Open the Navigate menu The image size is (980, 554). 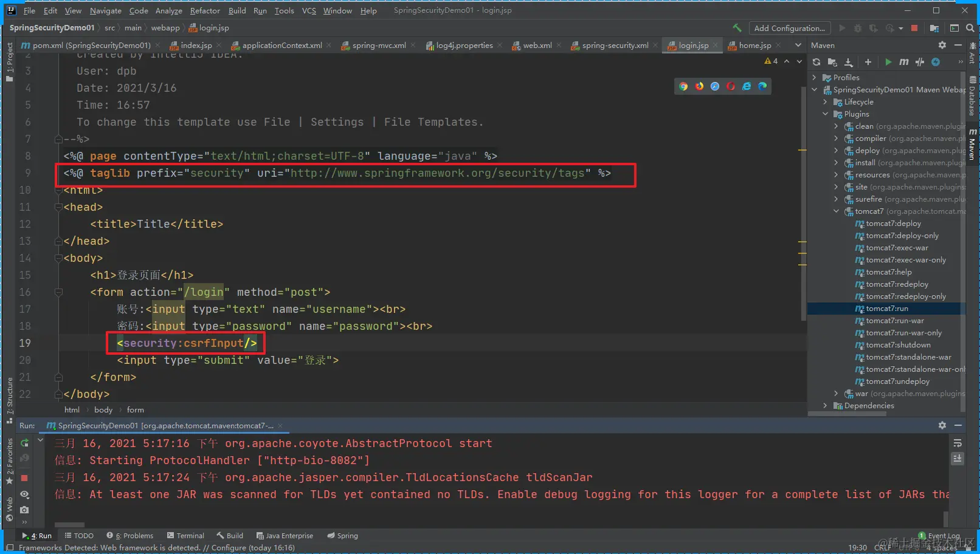click(106, 10)
